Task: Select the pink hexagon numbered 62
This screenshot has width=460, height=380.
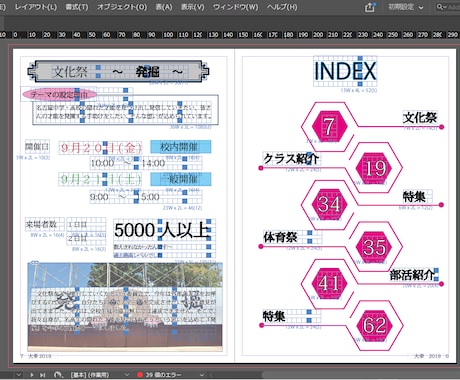Action: coord(375,325)
